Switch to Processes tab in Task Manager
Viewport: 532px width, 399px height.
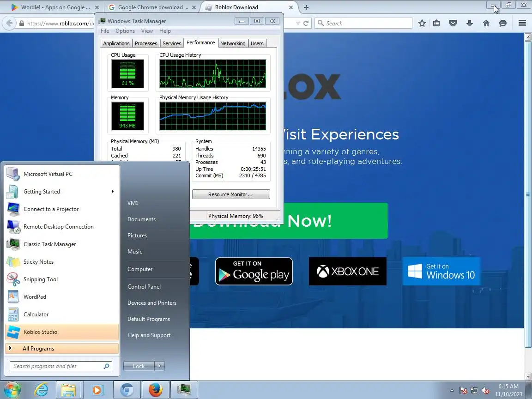coord(146,43)
